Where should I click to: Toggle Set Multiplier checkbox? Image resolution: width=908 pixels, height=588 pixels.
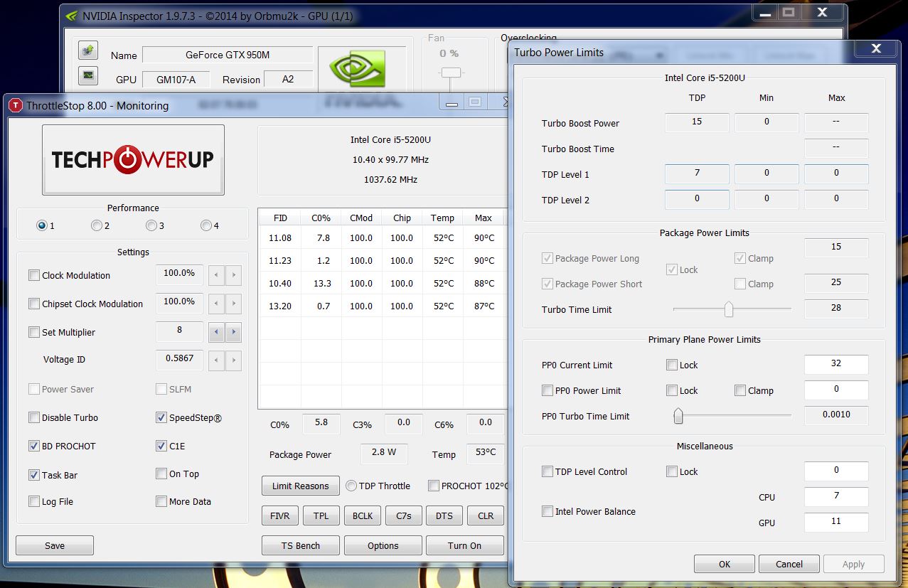pyautogui.click(x=34, y=332)
